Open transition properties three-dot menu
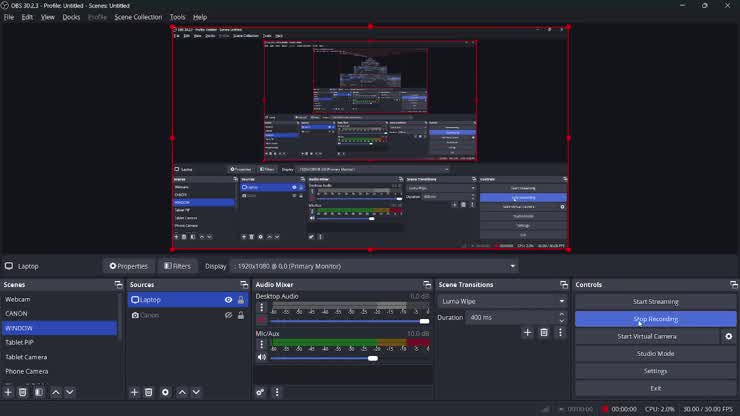The width and height of the screenshot is (740, 416). [560, 333]
